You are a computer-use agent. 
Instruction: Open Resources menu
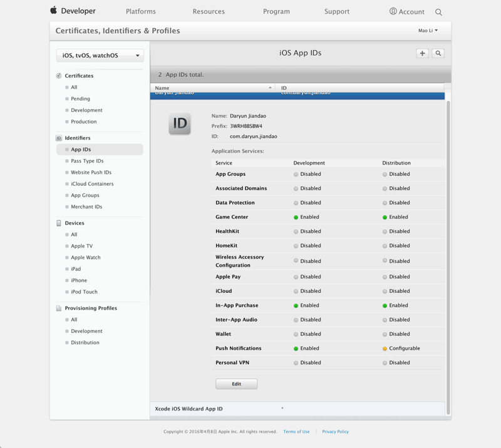209,11
